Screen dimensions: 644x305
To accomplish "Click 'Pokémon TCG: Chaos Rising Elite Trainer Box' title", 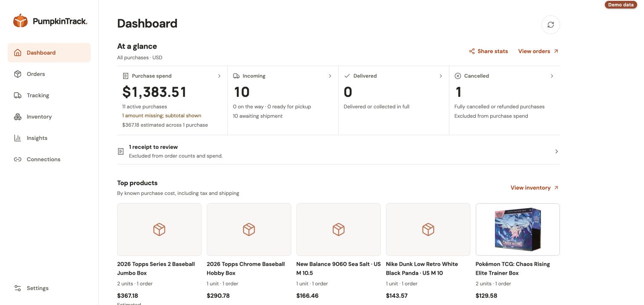I will [513, 268].
